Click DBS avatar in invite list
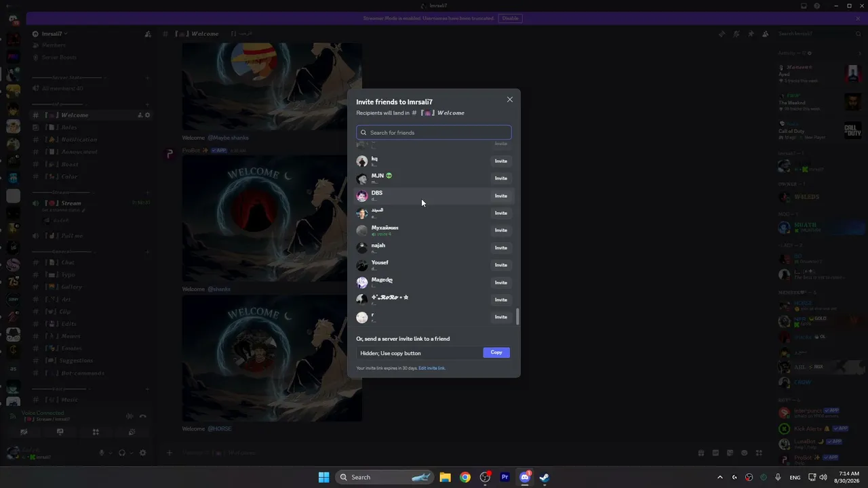This screenshot has height=488, width=868. (362, 196)
